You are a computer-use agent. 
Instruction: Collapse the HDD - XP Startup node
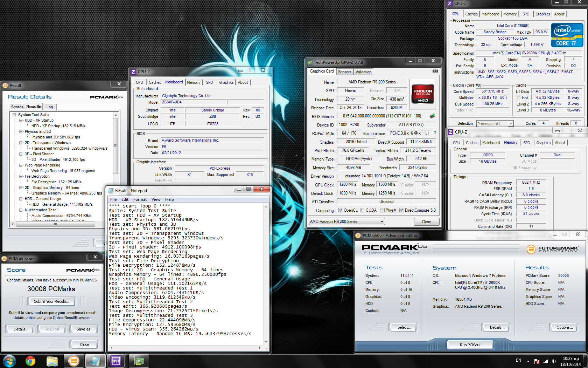(x=21, y=120)
